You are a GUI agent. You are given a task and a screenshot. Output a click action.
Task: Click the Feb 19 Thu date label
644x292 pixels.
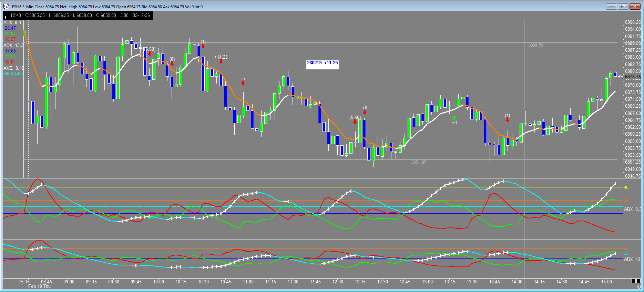pos(39,286)
